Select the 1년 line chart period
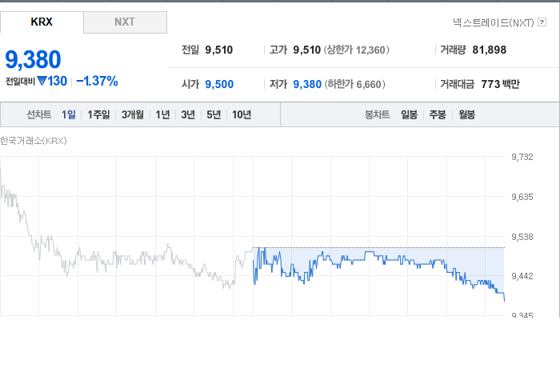 point(162,114)
